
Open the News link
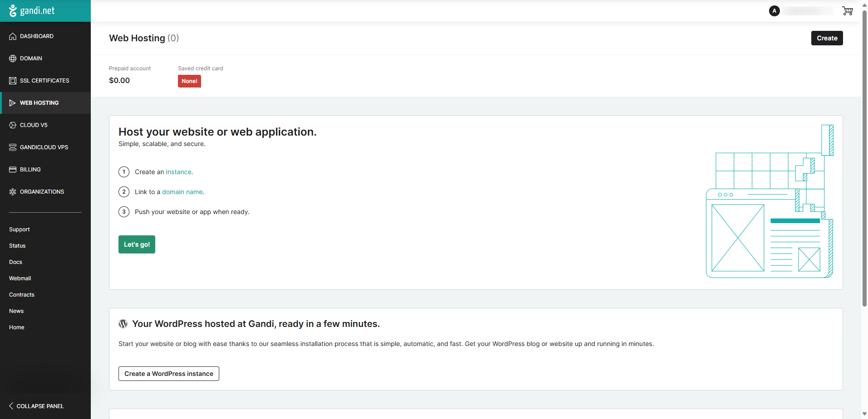16,311
